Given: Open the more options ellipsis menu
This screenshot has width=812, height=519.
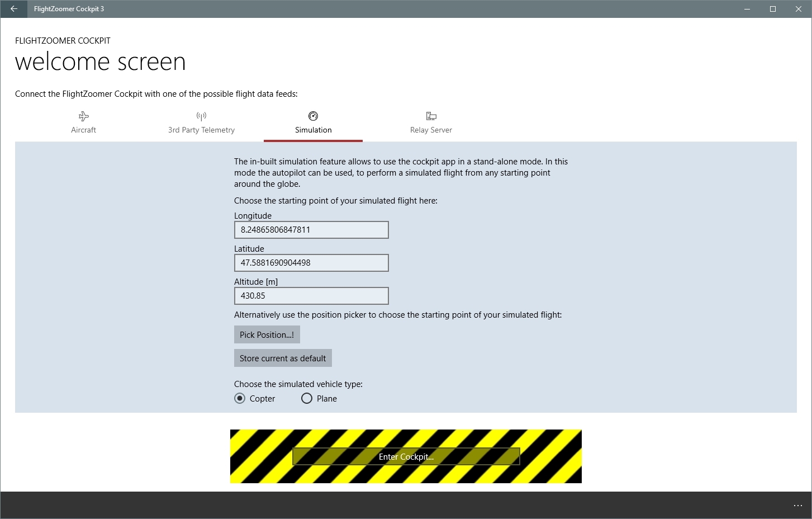Looking at the screenshot, I should (x=797, y=506).
